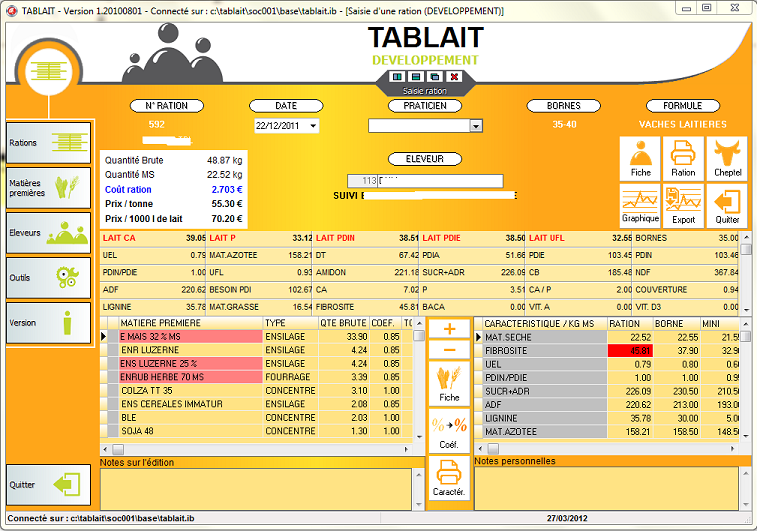
Task: Click the MATIERE PREMIERE column header
Action: pyautogui.click(x=191, y=323)
